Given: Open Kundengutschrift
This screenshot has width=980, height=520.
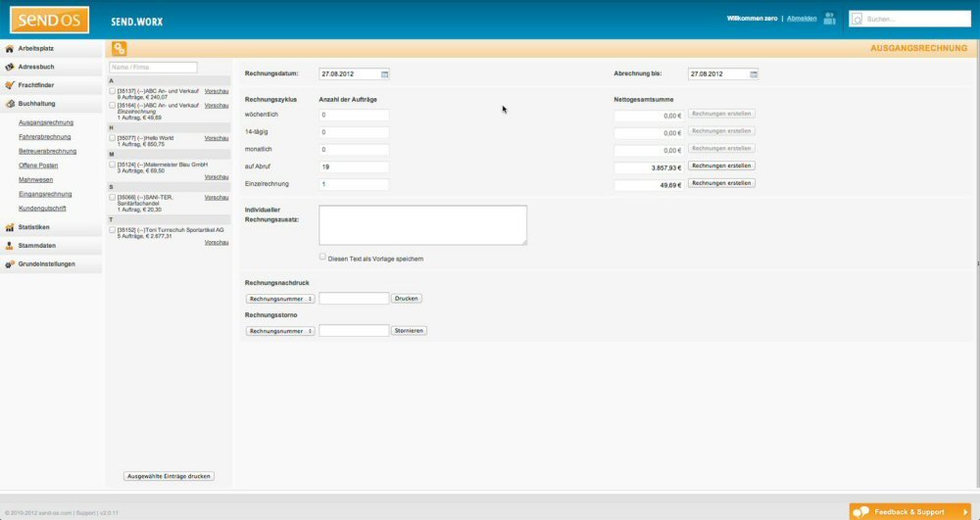Looking at the screenshot, I should point(42,209).
